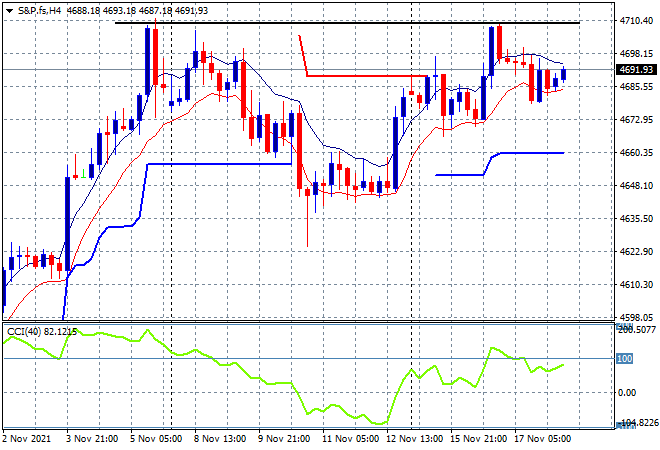The width and height of the screenshot is (660, 450).
Task: Click the -104.8226 CCI scale value
Action: coord(636,423)
